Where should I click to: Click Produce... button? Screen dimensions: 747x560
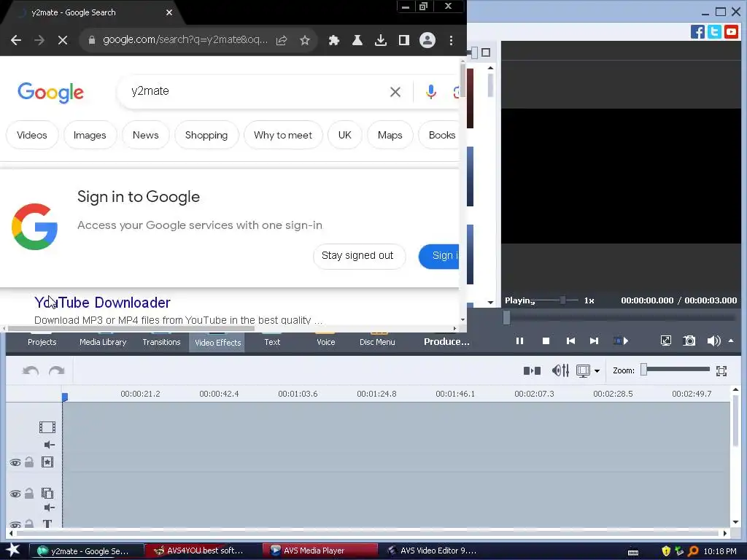point(447,341)
